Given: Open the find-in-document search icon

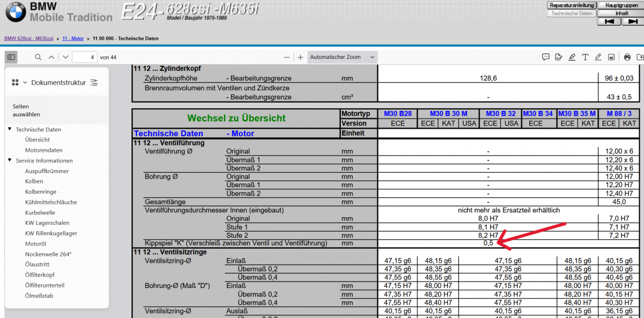Looking at the screenshot, I should 38,57.
